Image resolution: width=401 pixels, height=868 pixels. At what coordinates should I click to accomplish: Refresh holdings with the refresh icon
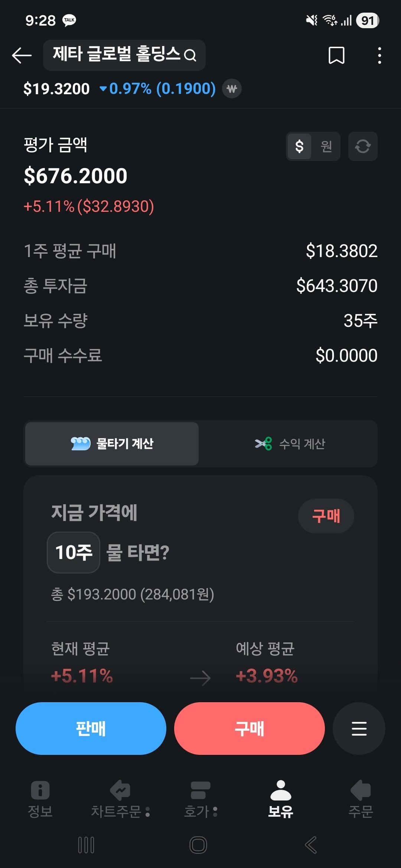(x=363, y=146)
